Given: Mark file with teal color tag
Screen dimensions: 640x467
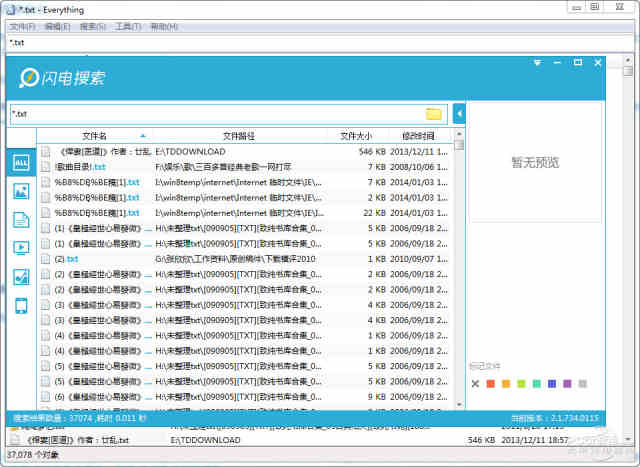Looking at the screenshot, I should (x=537, y=384).
